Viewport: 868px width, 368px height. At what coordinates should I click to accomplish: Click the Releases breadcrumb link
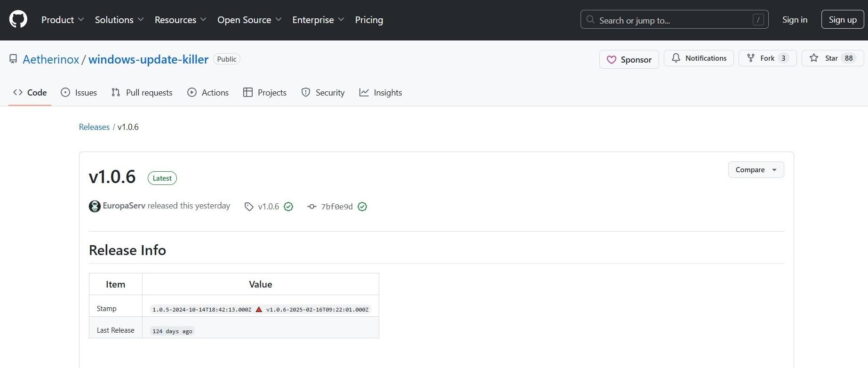tap(94, 127)
